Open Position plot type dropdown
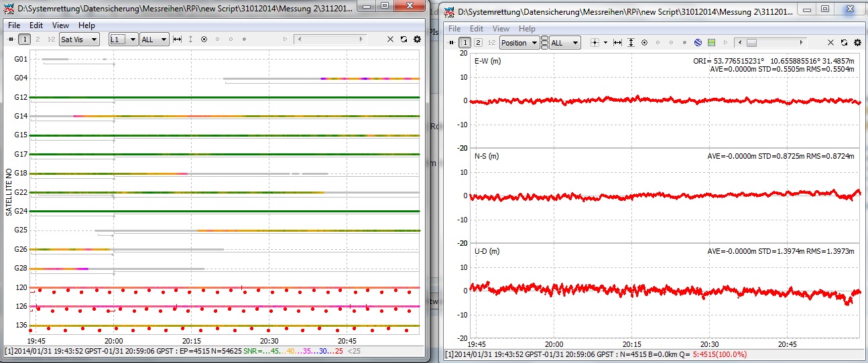Image resolution: width=868 pixels, height=363 pixels. [x=519, y=43]
